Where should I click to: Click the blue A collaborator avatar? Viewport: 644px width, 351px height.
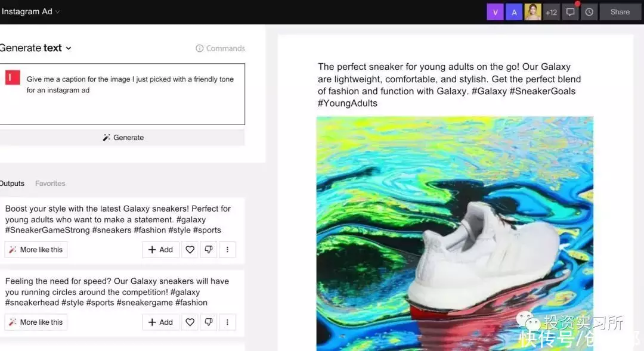[514, 12]
